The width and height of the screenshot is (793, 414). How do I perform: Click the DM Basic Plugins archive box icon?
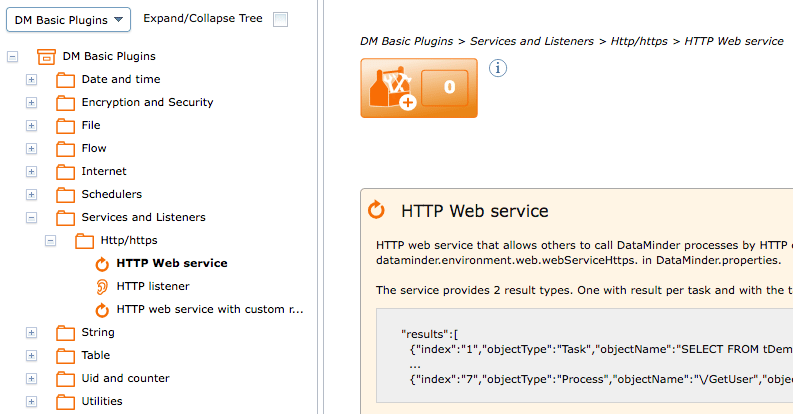pyautogui.click(x=47, y=57)
